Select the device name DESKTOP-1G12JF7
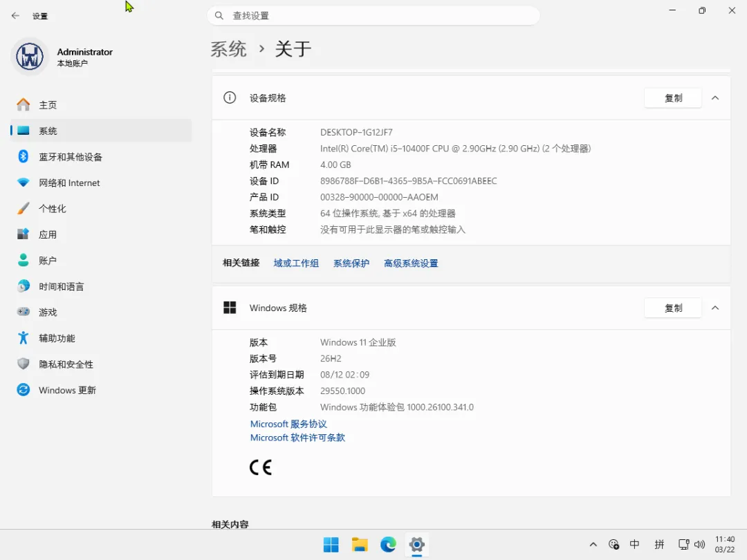The height and width of the screenshot is (560, 747). click(356, 132)
